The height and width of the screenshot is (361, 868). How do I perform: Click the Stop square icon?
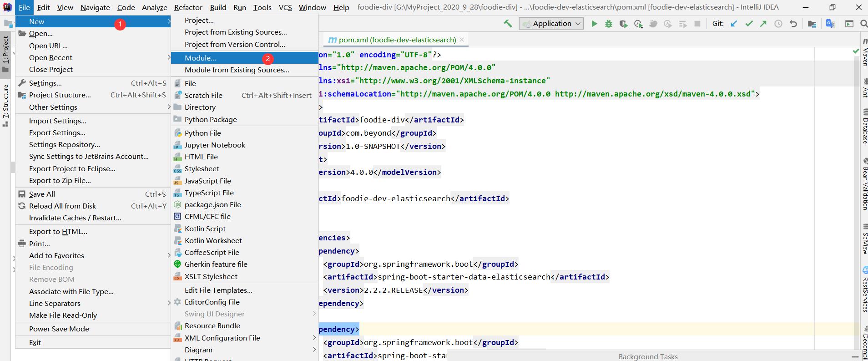(x=697, y=24)
